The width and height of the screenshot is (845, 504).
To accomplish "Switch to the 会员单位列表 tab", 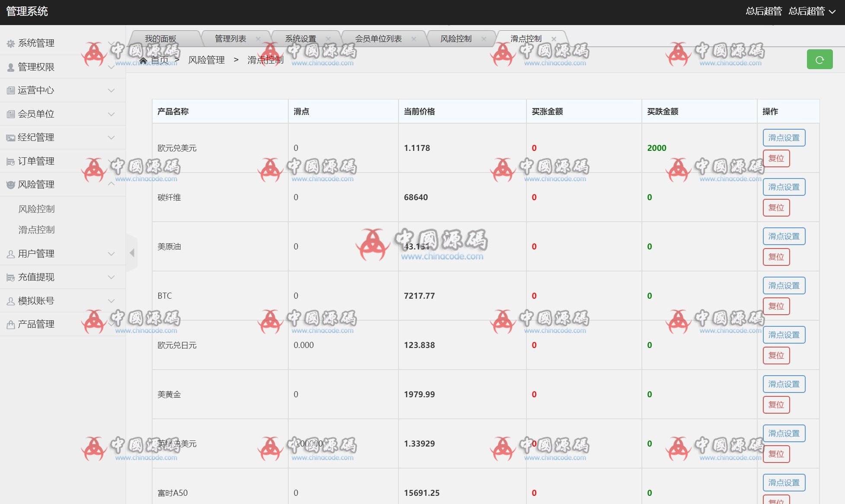I will pyautogui.click(x=379, y=38).
